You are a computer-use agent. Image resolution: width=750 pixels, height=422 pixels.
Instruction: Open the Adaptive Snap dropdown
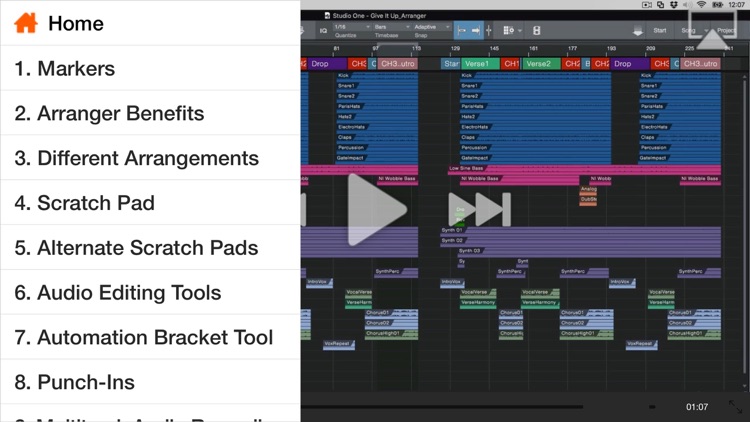click(432, 27)
